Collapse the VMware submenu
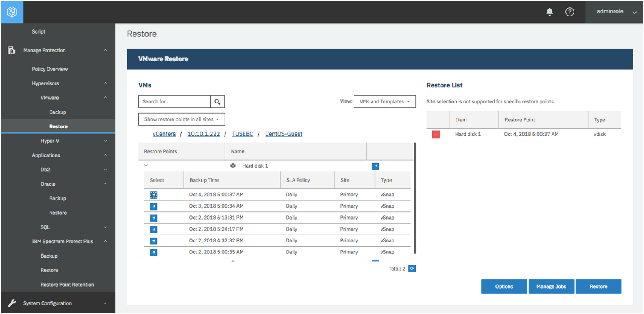Viewport: 644px width, 314px height. [105, 98]
